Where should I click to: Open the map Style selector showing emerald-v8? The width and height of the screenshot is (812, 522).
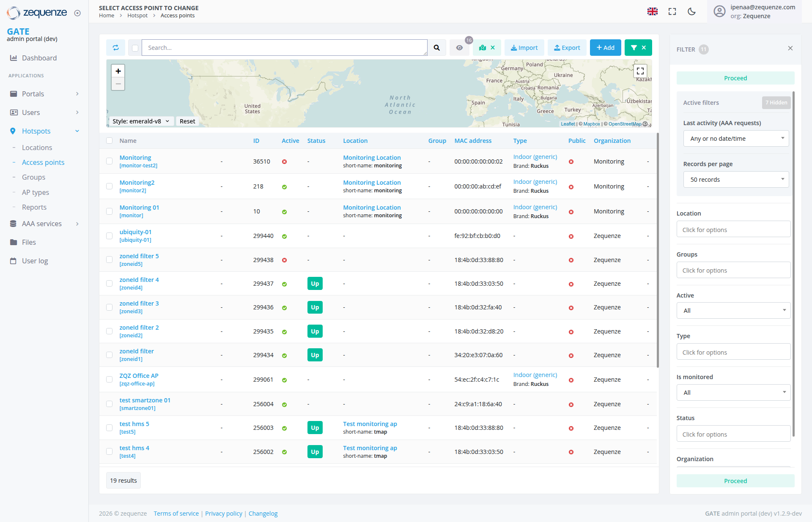[141, 121]
